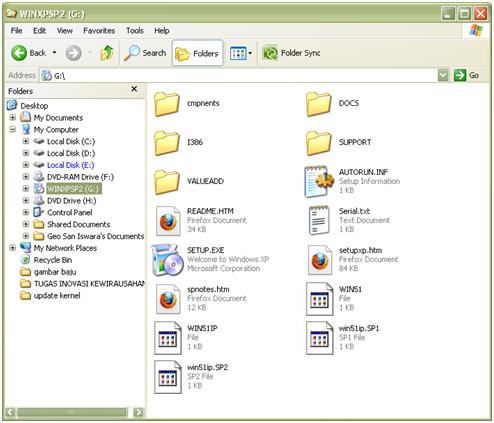Click the folder tree horizontal scrollbar thumb
The height and width of the screenshot is (423, 494).
[72, 412]
